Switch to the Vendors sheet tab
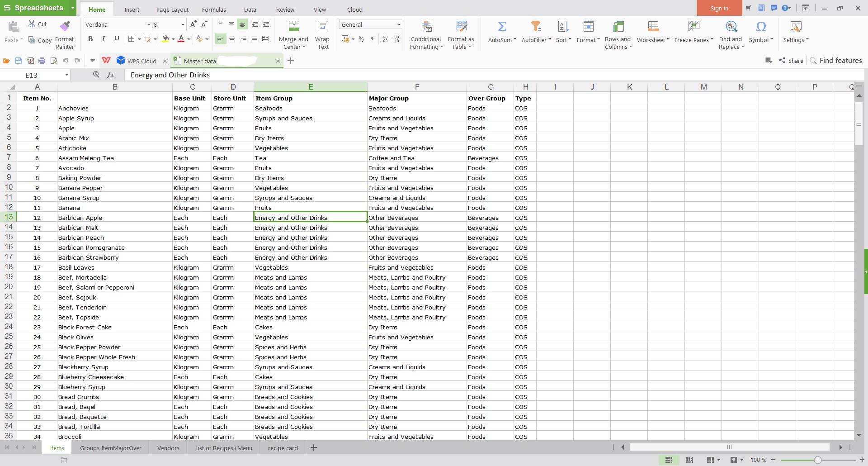Image resolution: width=868 pixels, height=466 pixels. click(168, 448)
